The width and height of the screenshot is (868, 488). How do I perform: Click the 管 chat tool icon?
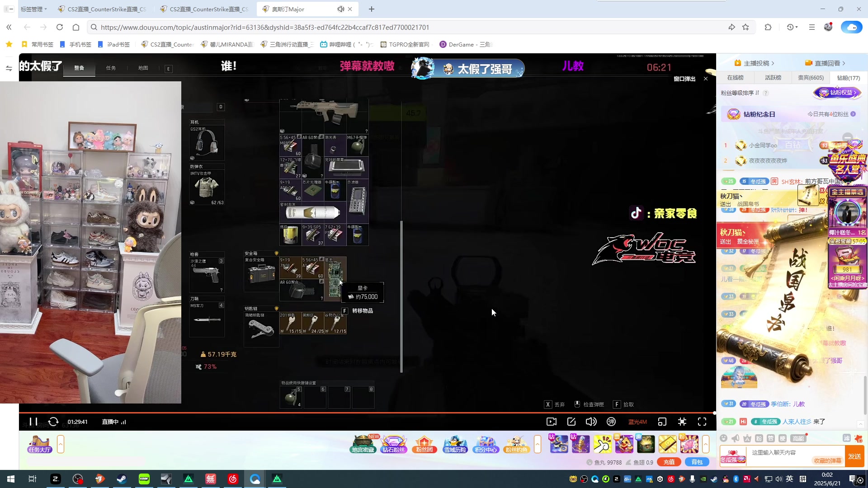point(771,438)
